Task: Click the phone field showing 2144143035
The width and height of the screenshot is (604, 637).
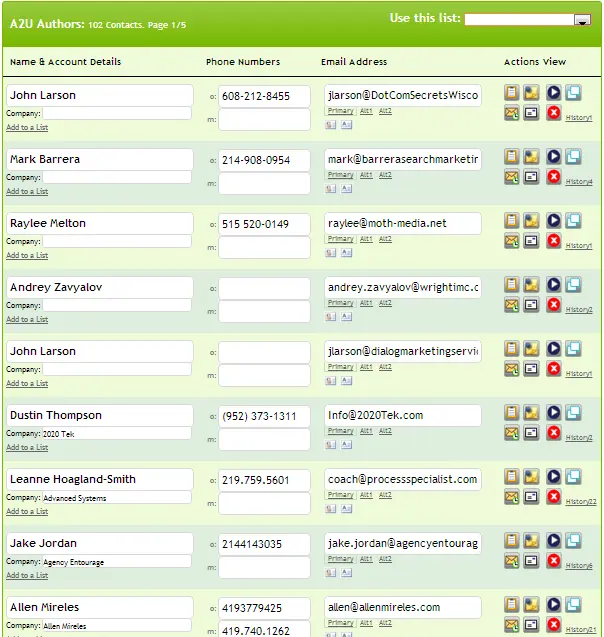Action: [264, 544]
